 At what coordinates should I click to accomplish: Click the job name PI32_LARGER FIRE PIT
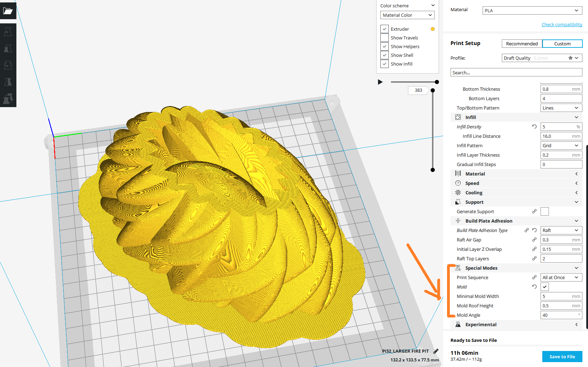pos(405,351)
